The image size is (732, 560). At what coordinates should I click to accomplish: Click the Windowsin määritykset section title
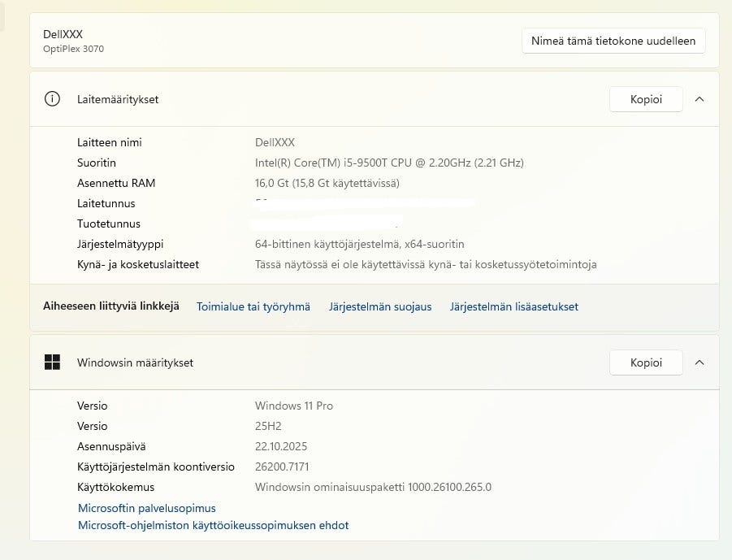pyautogui.click(x=135, y=362)
